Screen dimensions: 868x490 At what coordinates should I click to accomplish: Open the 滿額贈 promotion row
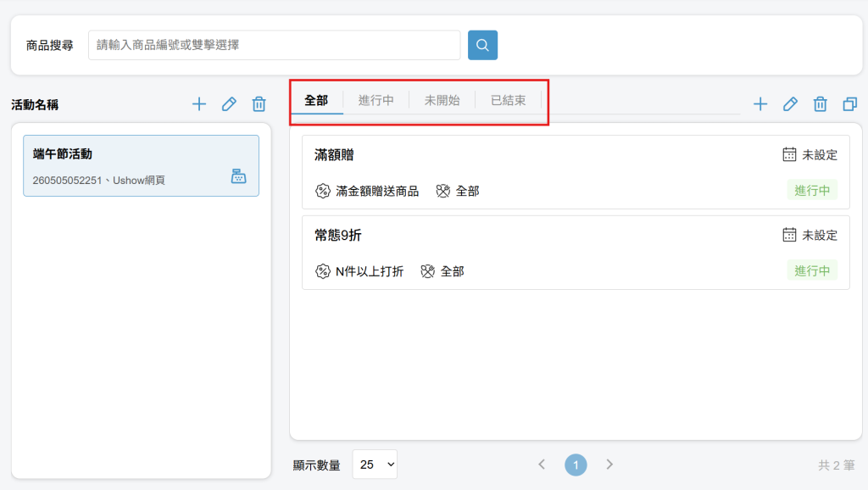[x=576, y=172]
